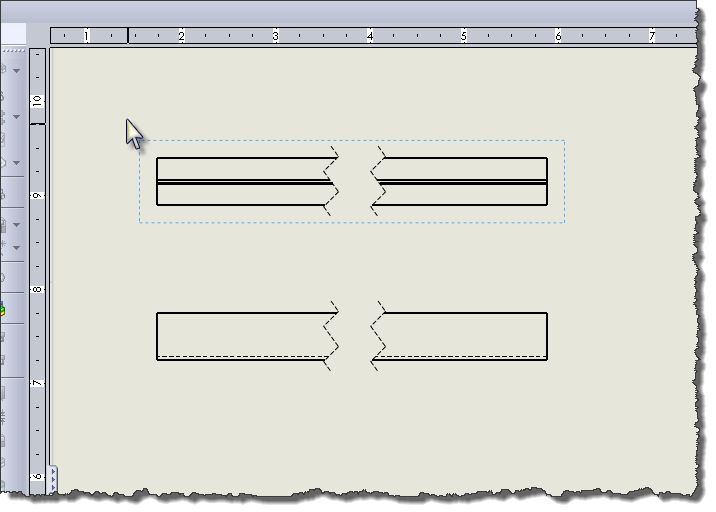This screenshot has width=716, height=512.
Task: Expand the panel arrows at bottom-left of vertical ruler
Action: pyautogui.click(x=53, y=481)
